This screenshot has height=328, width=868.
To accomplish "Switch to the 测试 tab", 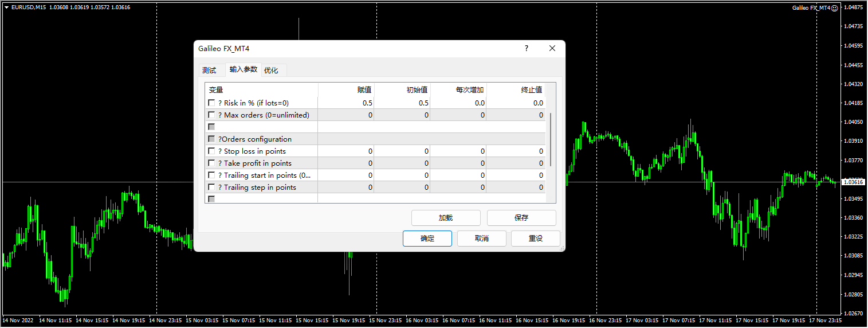I will [209, 71].
